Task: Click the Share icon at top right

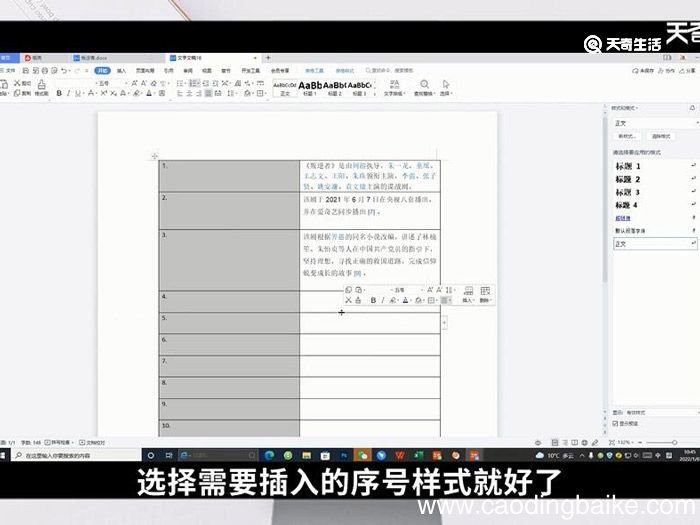Action: [688, 71]
